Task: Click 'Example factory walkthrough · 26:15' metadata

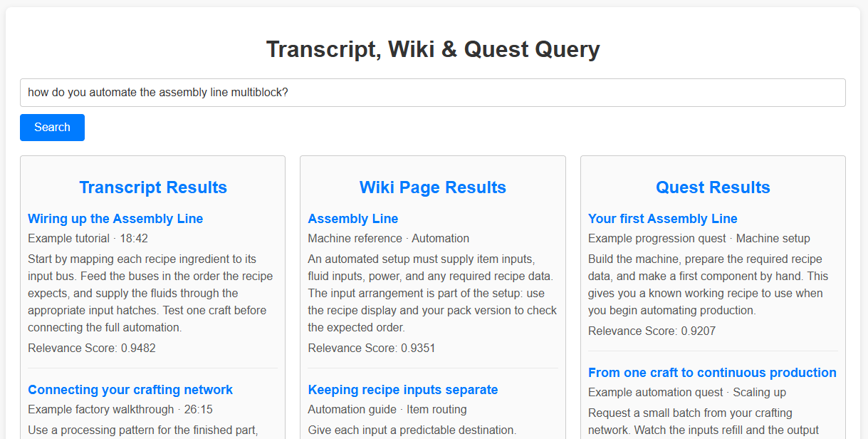Action: click(x=120, y=410)
